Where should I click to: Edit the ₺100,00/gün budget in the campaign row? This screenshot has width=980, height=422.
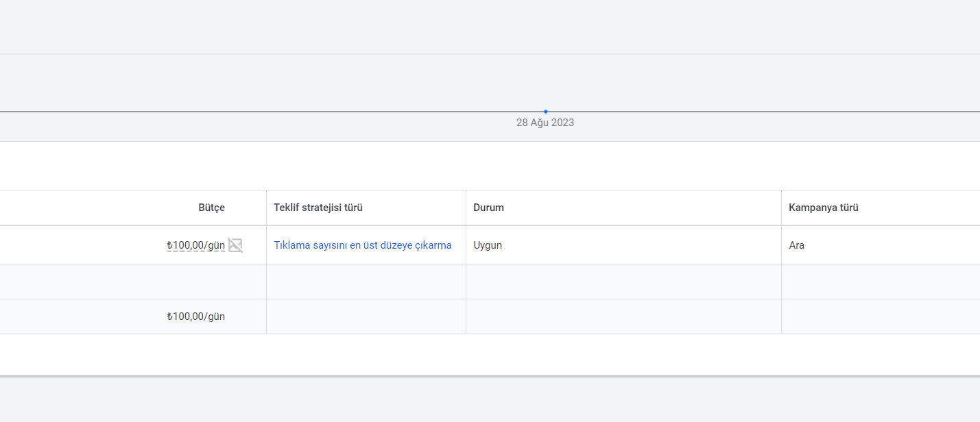point(195,245)
